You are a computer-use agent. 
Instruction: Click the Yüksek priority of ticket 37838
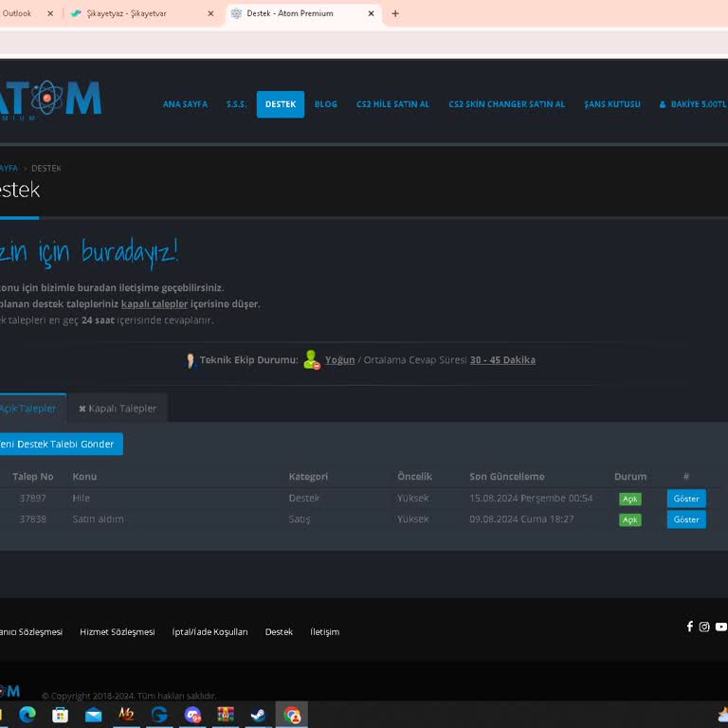pyautogui.click(x=412, y=519)
